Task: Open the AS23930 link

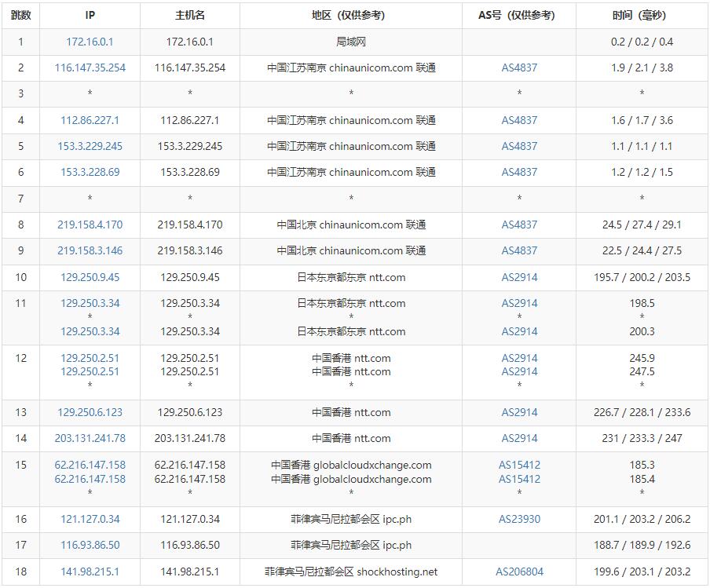Action: click(x=519, y=519)
